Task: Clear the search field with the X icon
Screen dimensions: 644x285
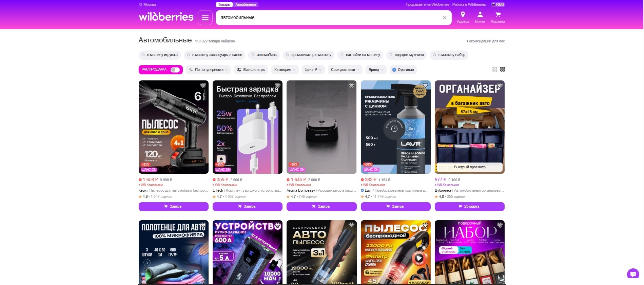Action: (445, 18)
